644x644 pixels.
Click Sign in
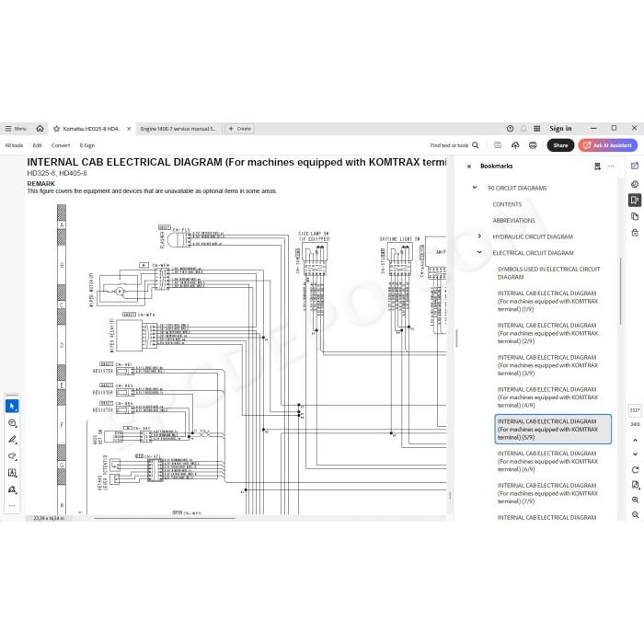560,129
